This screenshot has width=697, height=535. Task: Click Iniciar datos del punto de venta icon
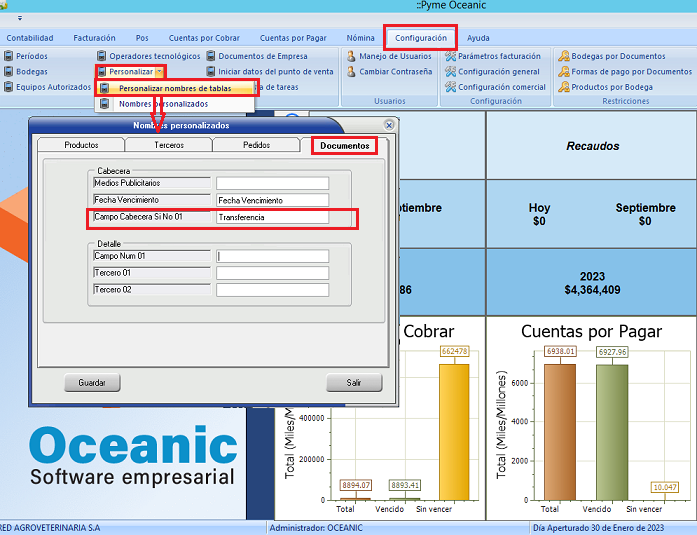(x=211, y=72)
